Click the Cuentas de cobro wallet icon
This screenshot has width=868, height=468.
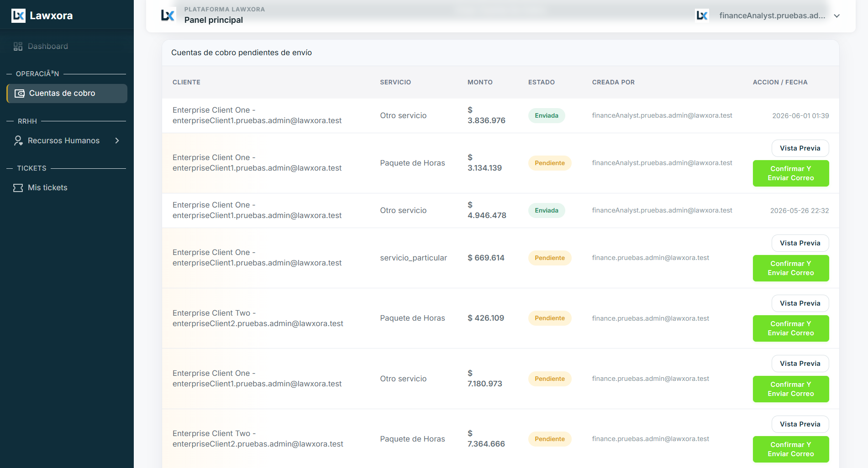click(x=20, y=94)
